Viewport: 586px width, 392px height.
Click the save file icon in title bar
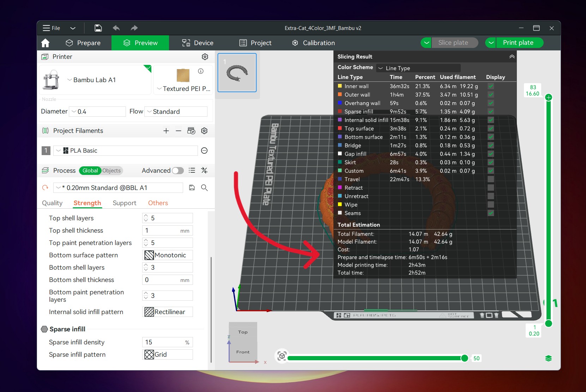click(x=98, y=28)
